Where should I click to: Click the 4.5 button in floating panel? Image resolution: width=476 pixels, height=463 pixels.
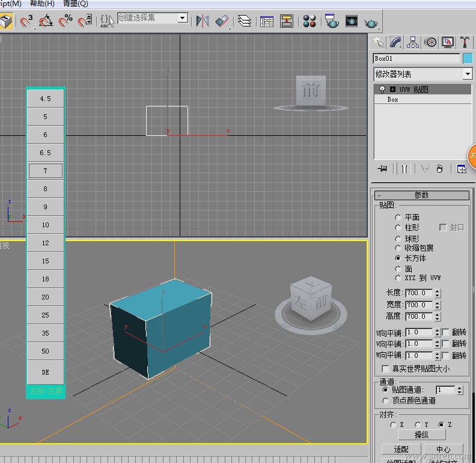tap(46, 99)
